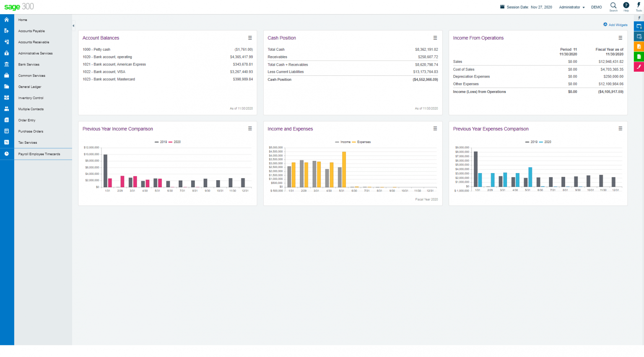644x357 pixels.
Task: Open the Search icon in the top bar
Action: point(613,6)
